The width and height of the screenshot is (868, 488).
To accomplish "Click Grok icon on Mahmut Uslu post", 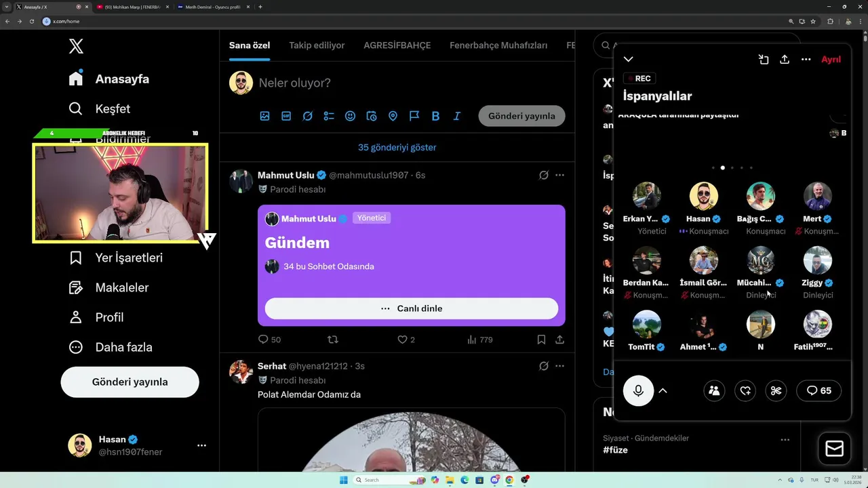I will (543, 175).
